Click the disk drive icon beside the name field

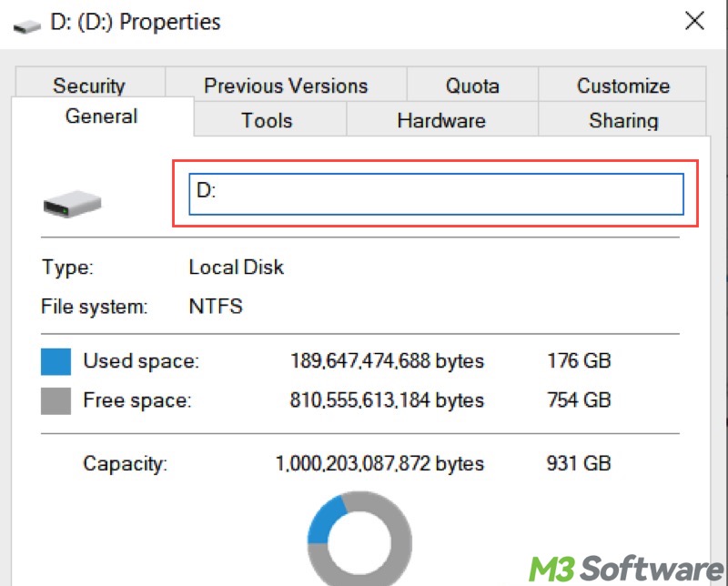click(x=73, y=201)
